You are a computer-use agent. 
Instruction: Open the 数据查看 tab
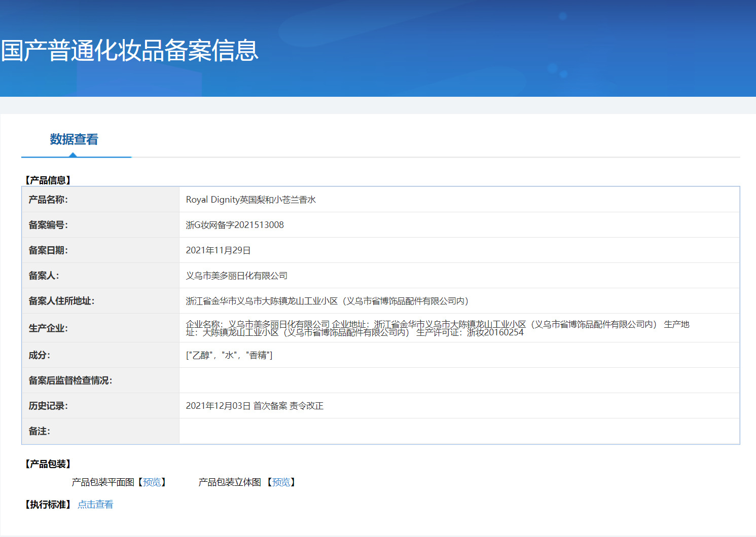(74, 139)
